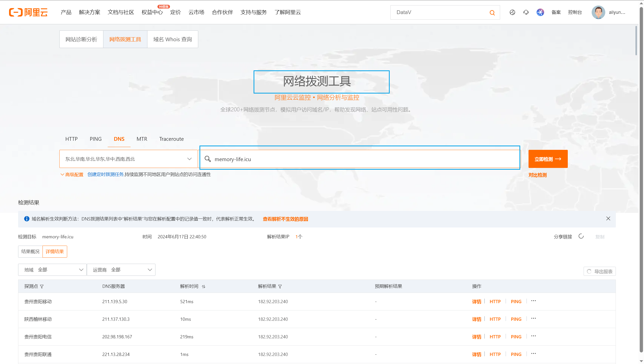Open 云市场 menu item
This screenshot has height=364, width=644.
pyautogui.click(x=196, y=12)
